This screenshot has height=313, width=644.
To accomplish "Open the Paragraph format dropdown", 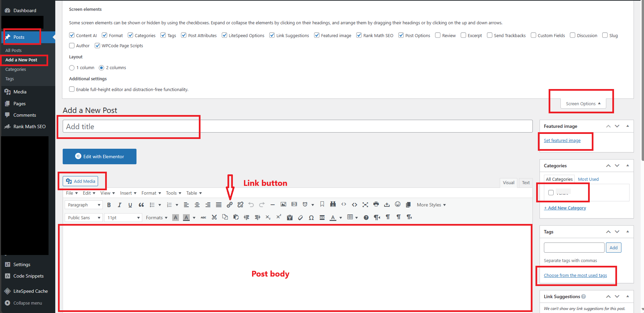I will (83, 205).
